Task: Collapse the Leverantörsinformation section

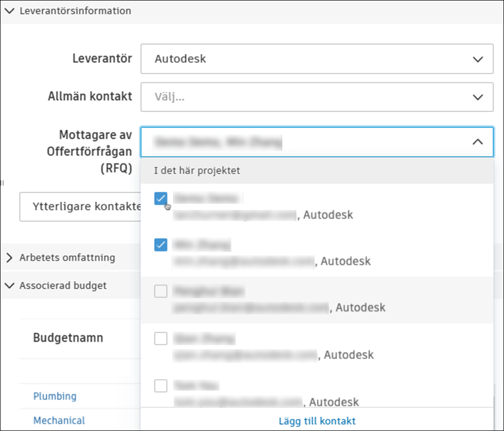Action: point(9,11)
